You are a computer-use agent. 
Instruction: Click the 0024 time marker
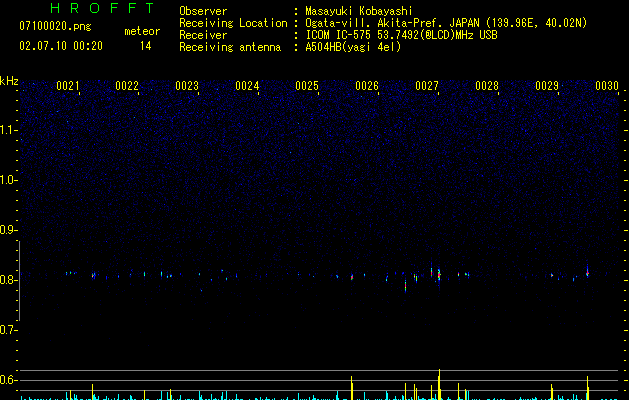(247, 86)
